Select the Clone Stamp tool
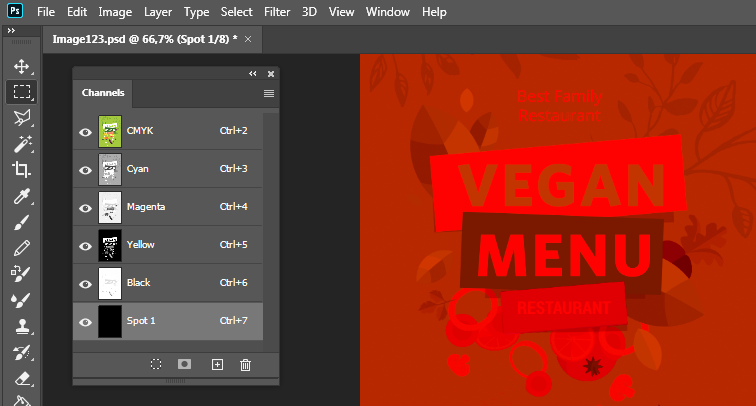The height and width of the screenshot is (406, 756). (21, 325)
